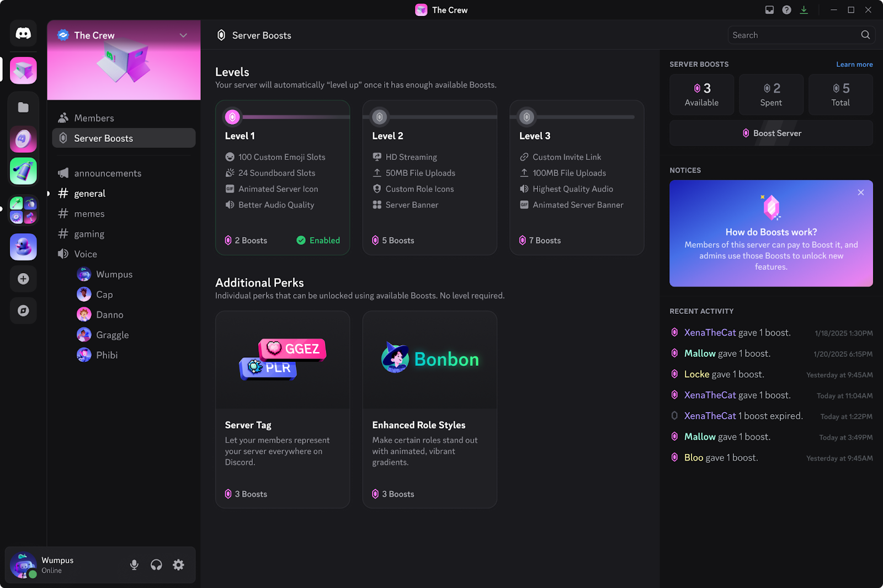Open the server folder icon
The height and width of the screenshot is (588, 883).
tap(23, 107)
